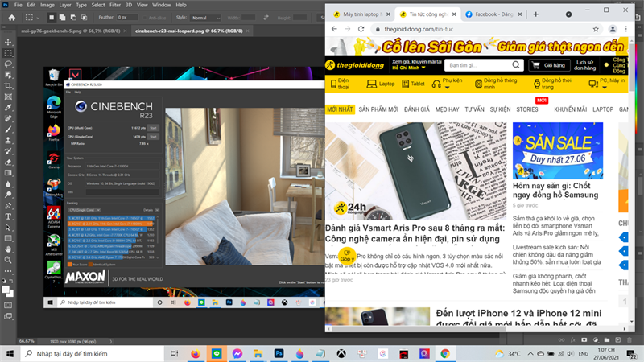Viewport: 644px width, 362px height.
Task: Select the Horizontal Type tool
Action: click(x=8, y=216)
